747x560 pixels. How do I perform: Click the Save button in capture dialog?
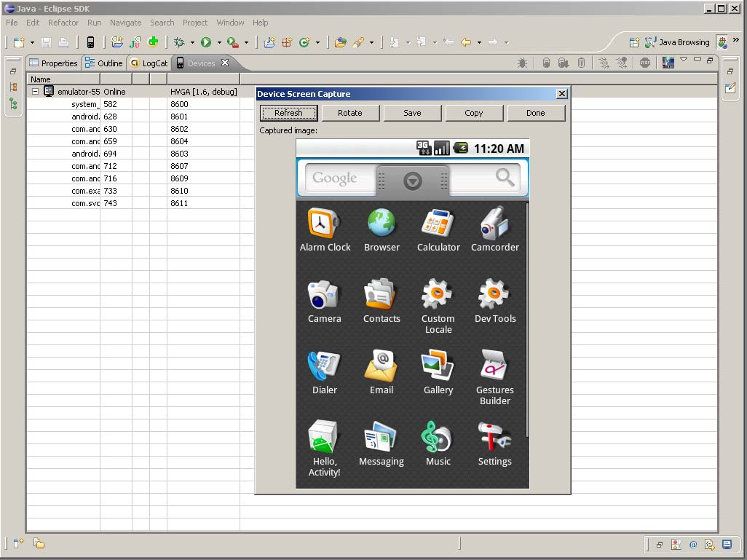coord(412,113)
